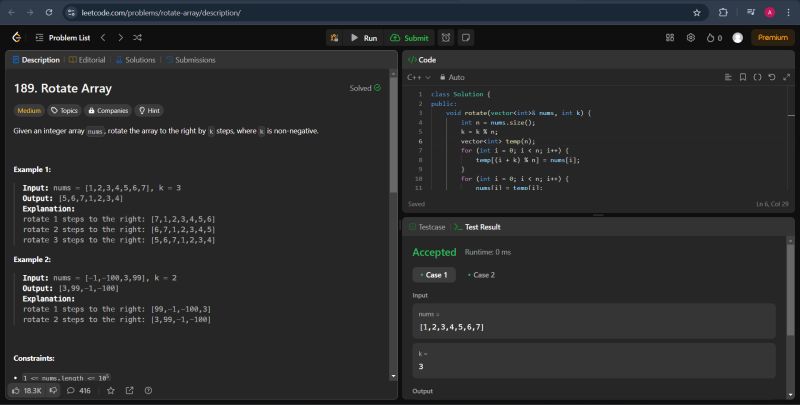Click the Premium button
The image size is (800, 405).
(x=772, y=37)
